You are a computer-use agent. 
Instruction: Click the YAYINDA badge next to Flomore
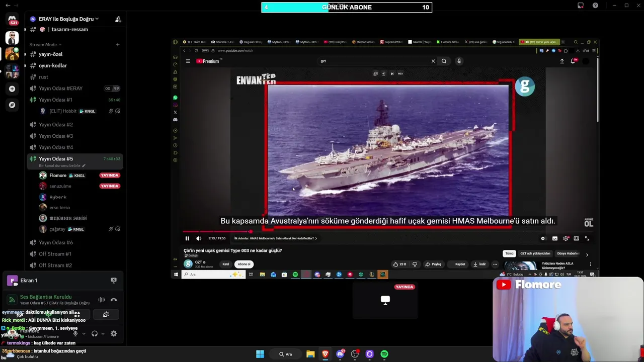pos(110,175)
